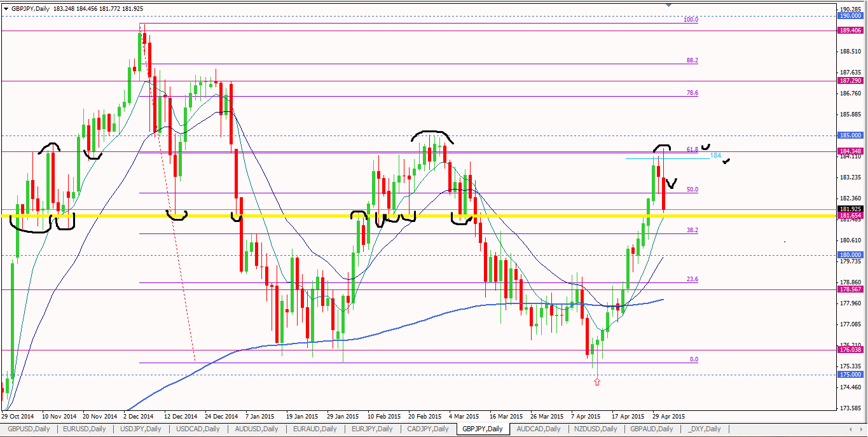Click the 178.567 price label

[x=851, y=289]
